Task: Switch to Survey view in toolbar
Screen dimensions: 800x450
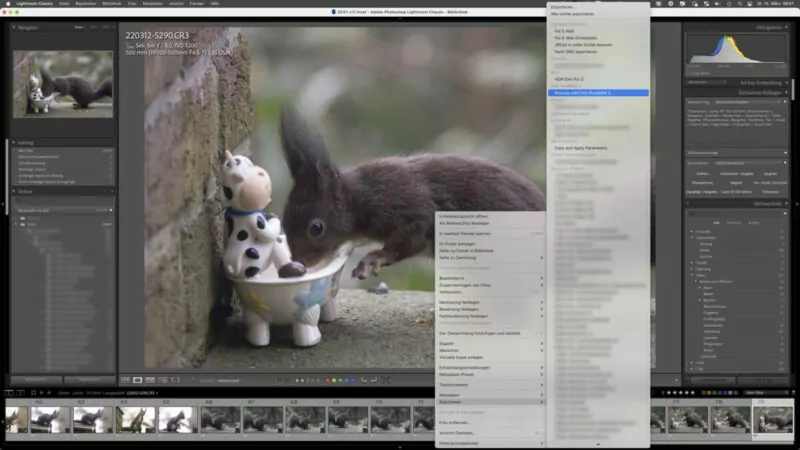Action: (163, 380)
